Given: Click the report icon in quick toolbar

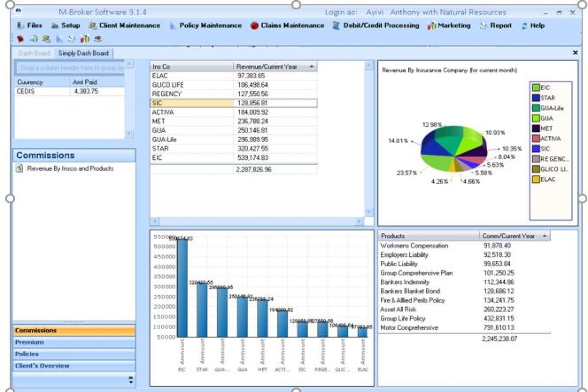Looking at the screenshot, I should 72,39.
